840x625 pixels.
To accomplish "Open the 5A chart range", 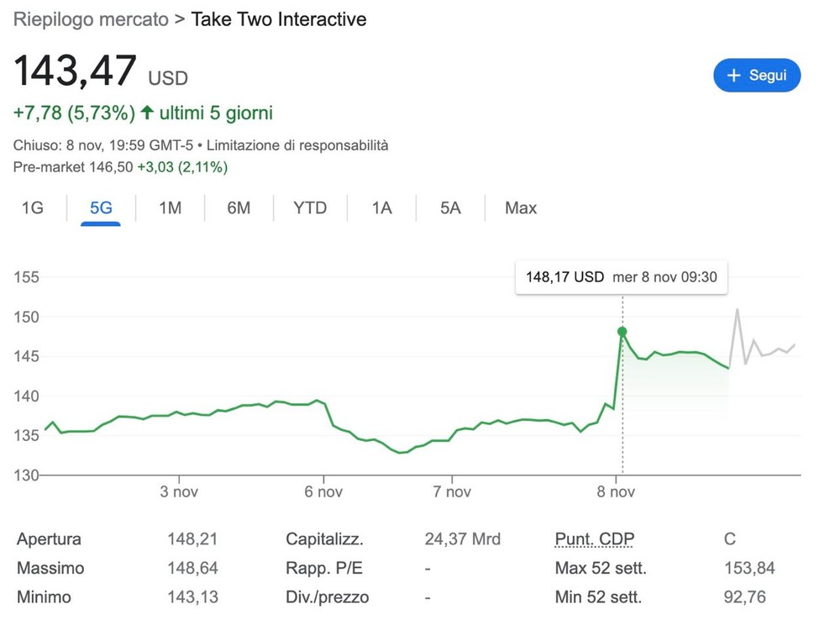I will pyautogui.click(x=451, y=208).
